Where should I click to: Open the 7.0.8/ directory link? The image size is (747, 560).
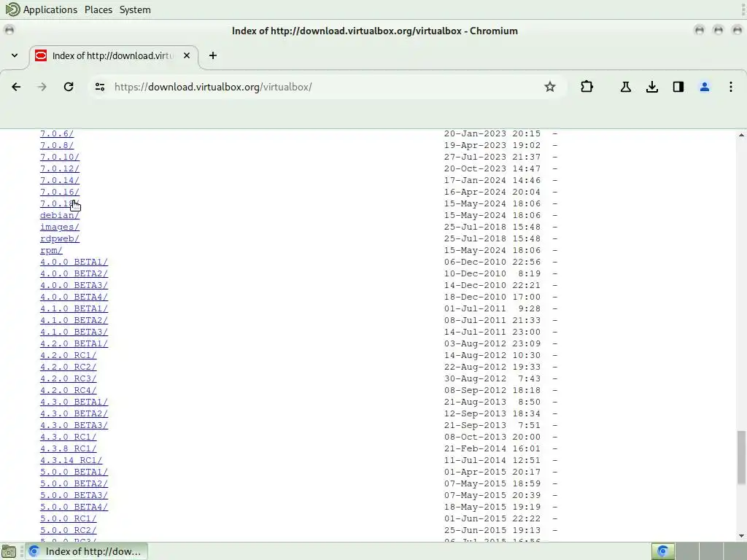coord(57,145)
